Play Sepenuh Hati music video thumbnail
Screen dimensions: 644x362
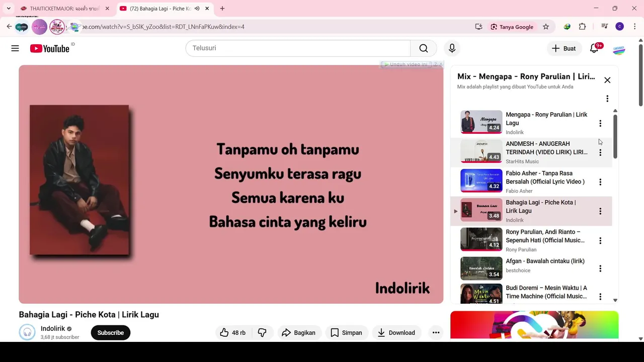pos(481,239)
